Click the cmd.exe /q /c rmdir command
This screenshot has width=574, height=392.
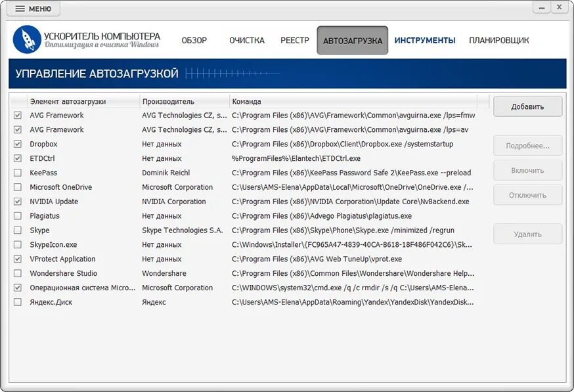click(x=353, y=288)
